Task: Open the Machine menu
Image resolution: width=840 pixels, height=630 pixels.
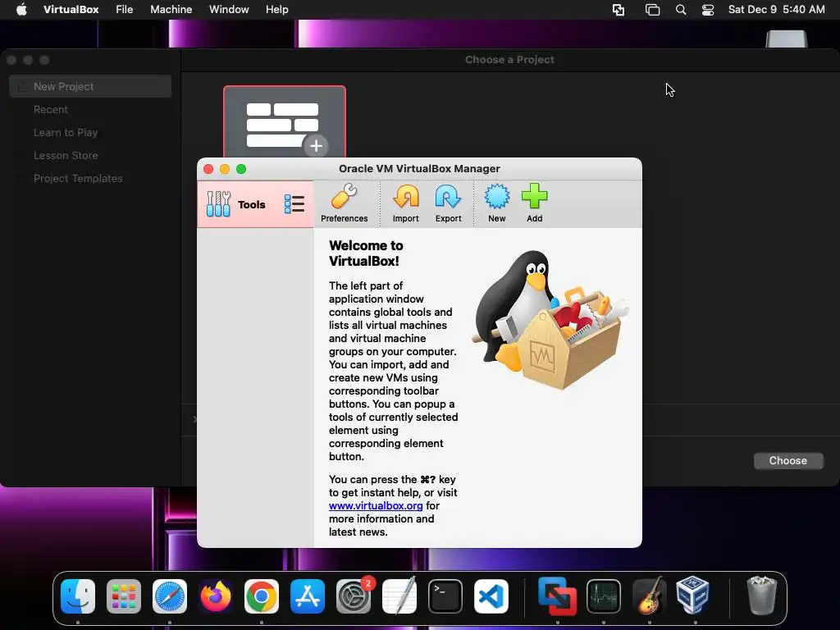Action: pos(171,10)
